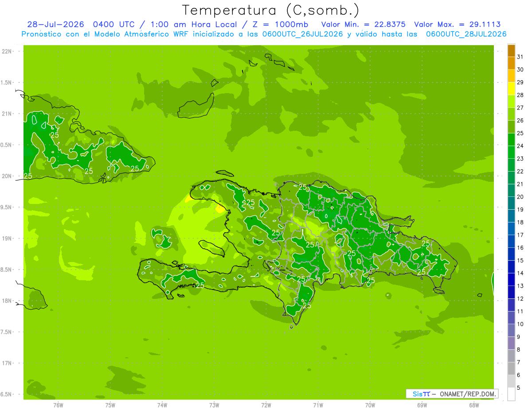The height and width of the screenshot is (411, 532).
Task: Click the colorbar scale label '10'
Action: pyautogui.click(x=520, y=324)
